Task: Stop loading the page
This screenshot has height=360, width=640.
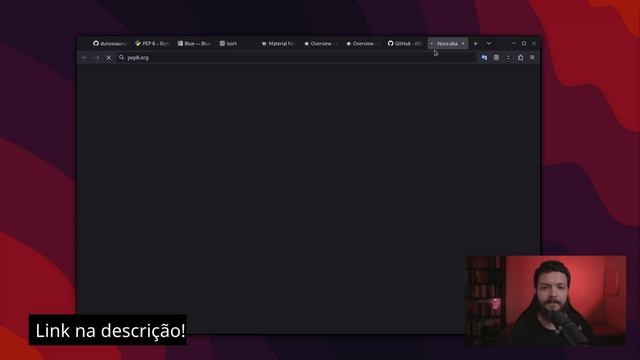Action: pyautogui.click(x=109, y=58)
